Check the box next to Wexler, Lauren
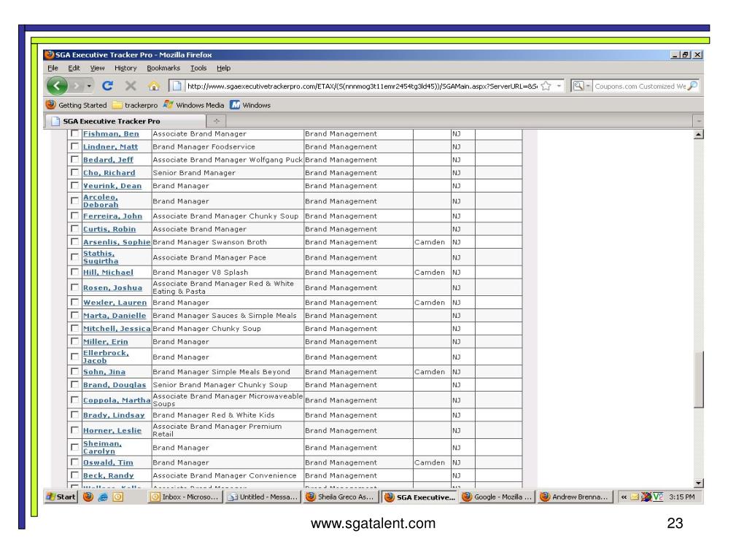Screen dimensions: 747x560 click(74, 302)
